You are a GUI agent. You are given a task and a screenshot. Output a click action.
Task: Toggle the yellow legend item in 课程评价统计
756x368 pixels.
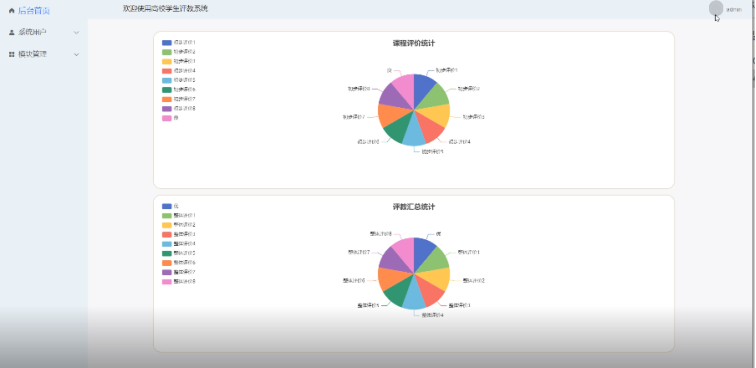coord(179,61)
